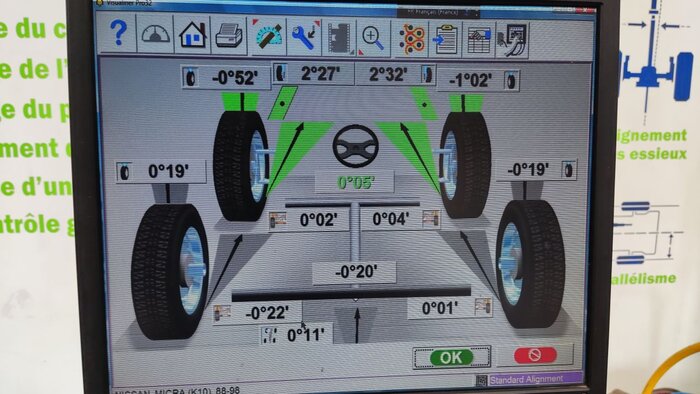Click the steering wheel graphic
Screen dimensions: 700x394
[356, 146]
